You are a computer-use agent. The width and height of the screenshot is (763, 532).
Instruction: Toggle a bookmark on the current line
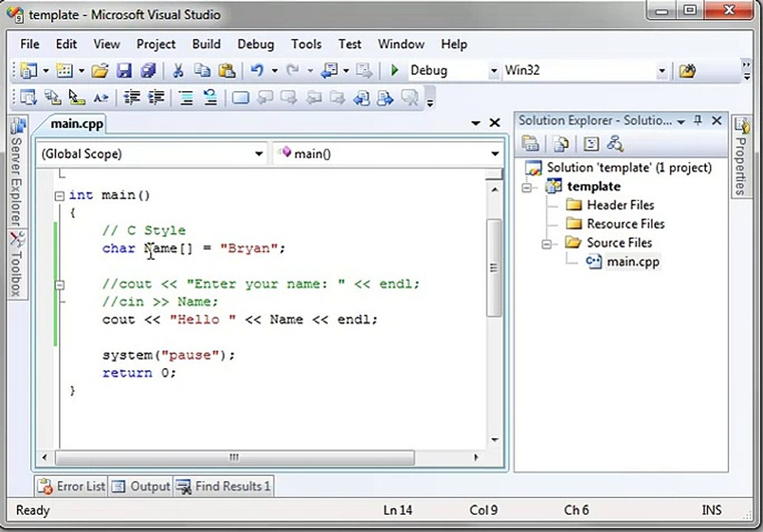tap(240, 98)
